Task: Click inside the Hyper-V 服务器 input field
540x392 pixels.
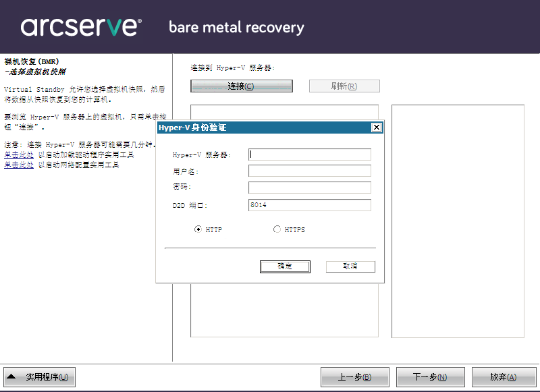Action: (x=309, y=155)
